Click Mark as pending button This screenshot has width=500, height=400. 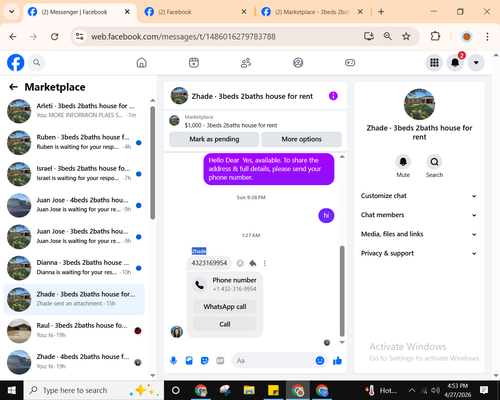tap(214, 139)
